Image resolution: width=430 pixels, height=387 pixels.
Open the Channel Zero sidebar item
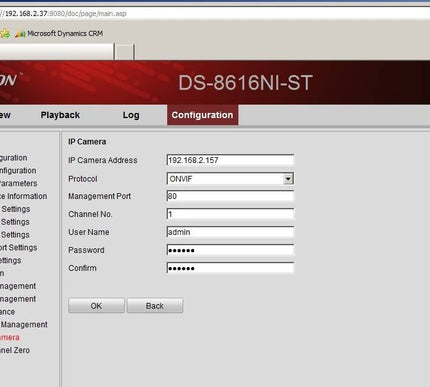point(15,350)
